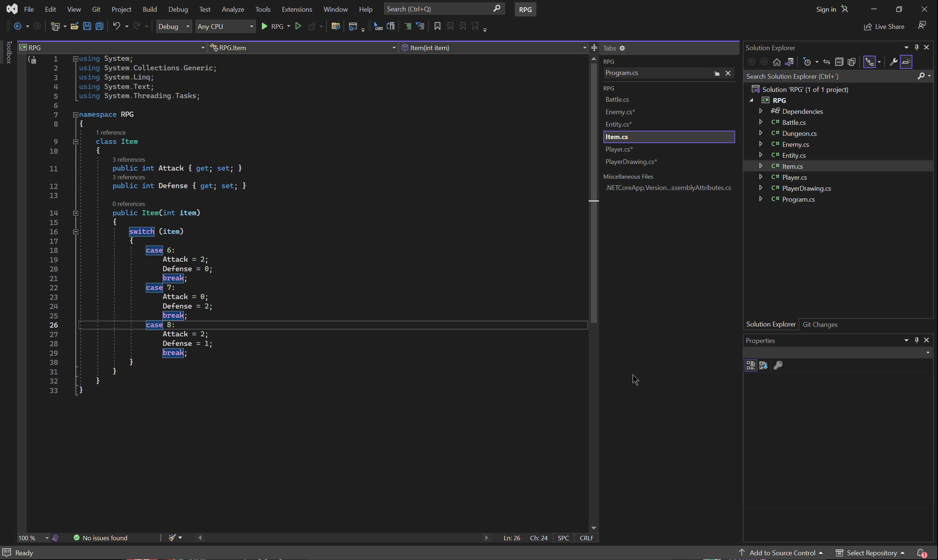The height and width of the screenshot is (560, 938).
Task: Pin the Program.cs tab
Action: click(x=716, y=73)
